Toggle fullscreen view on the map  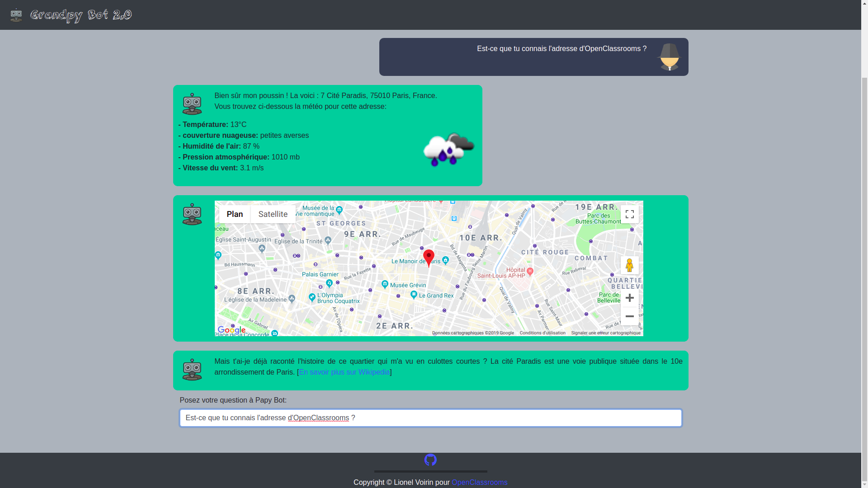(x=629, y=214)
